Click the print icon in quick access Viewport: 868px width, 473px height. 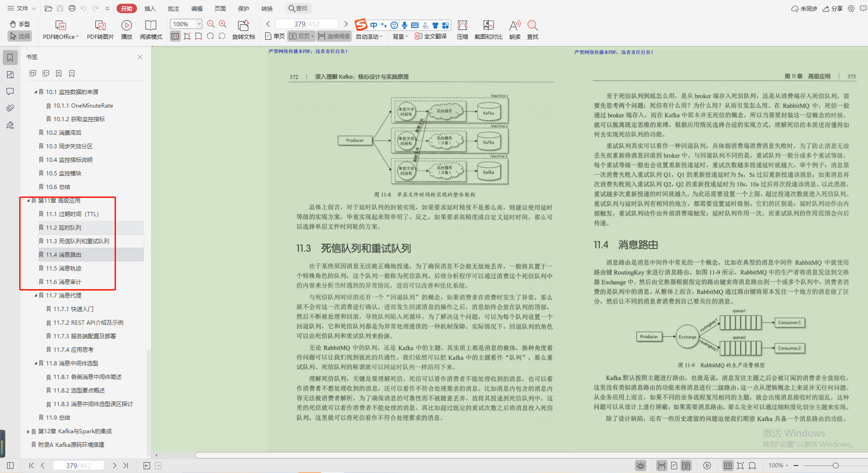[72, 8]
